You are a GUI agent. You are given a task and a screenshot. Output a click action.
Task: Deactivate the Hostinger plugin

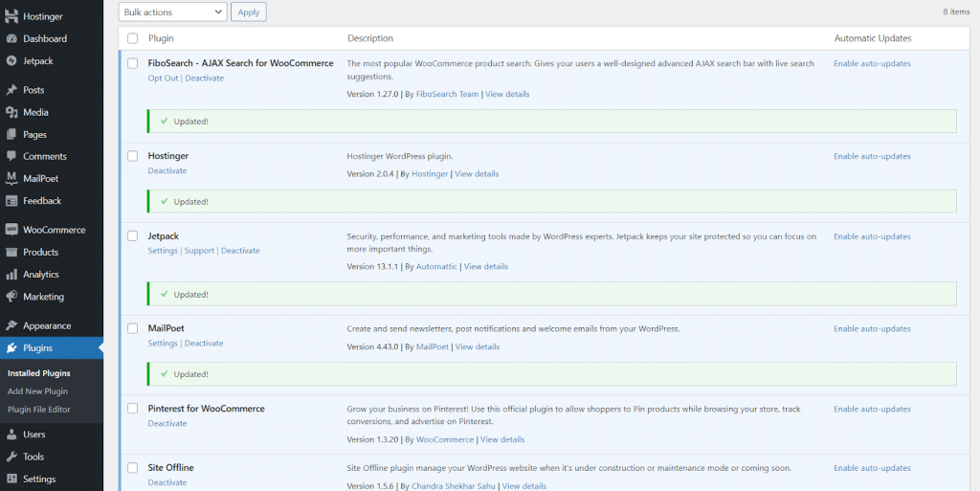coord(167,170)
